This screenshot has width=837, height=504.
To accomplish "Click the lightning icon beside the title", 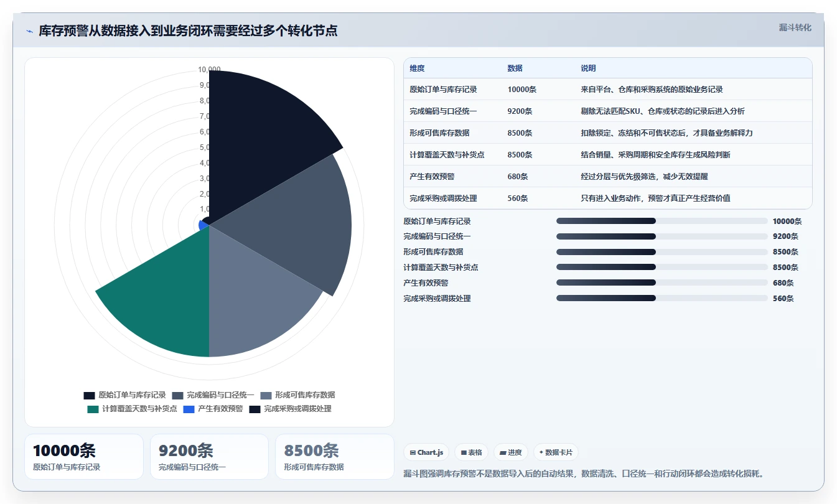I will click(29, 31).
